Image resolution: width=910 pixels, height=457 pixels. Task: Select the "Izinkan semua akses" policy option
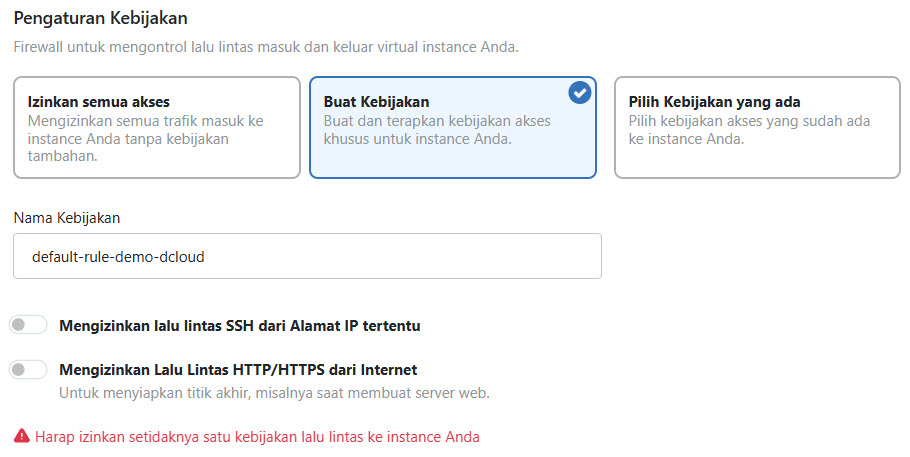tap(156, 128)
